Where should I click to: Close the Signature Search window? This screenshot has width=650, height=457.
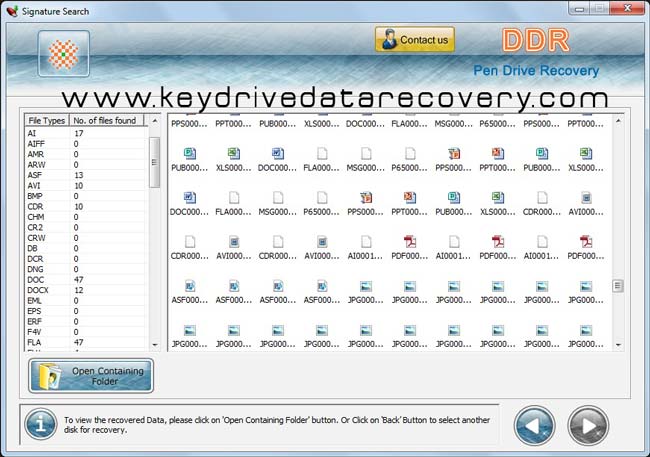[x=627, y=8]
